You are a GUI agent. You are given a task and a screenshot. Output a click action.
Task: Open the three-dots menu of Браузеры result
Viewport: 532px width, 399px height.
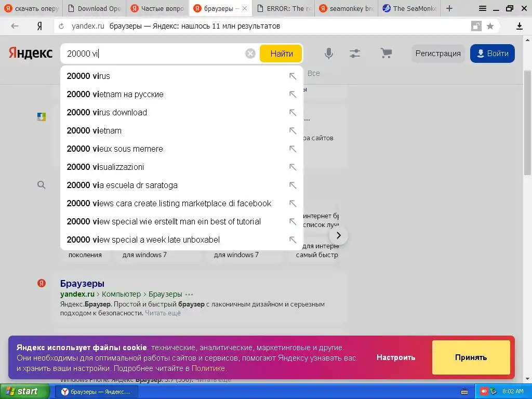pos(189,294)
